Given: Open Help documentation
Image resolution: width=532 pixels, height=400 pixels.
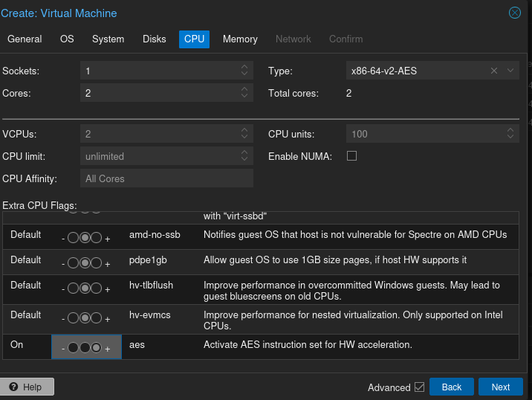Looking at the screenshot, I should click(x=27, y=387).
